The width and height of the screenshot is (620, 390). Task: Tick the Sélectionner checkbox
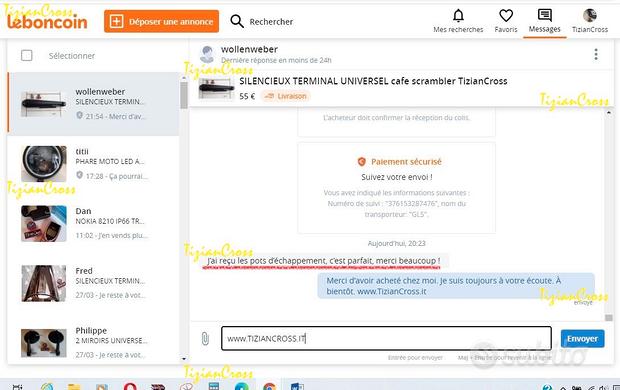tap(26, 55)
